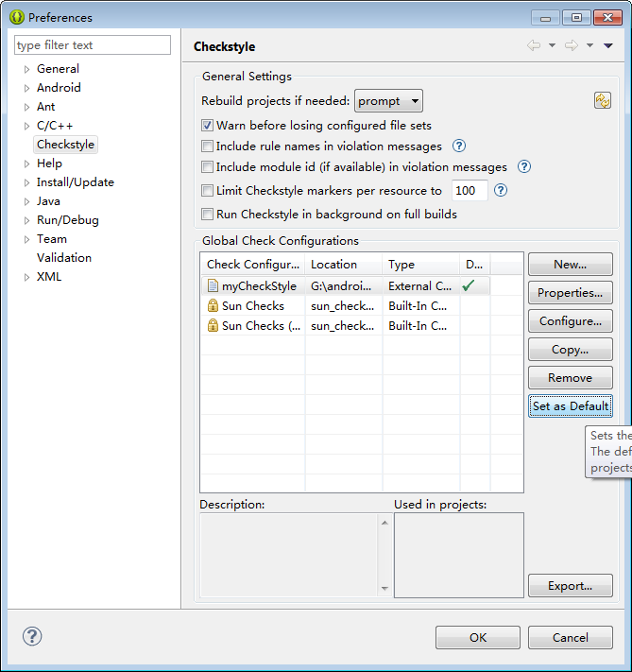Image resolution: width=632 pixels, height=672 pixels.
Task: Select the Android preferences category
Action: (x=59, y=88)
